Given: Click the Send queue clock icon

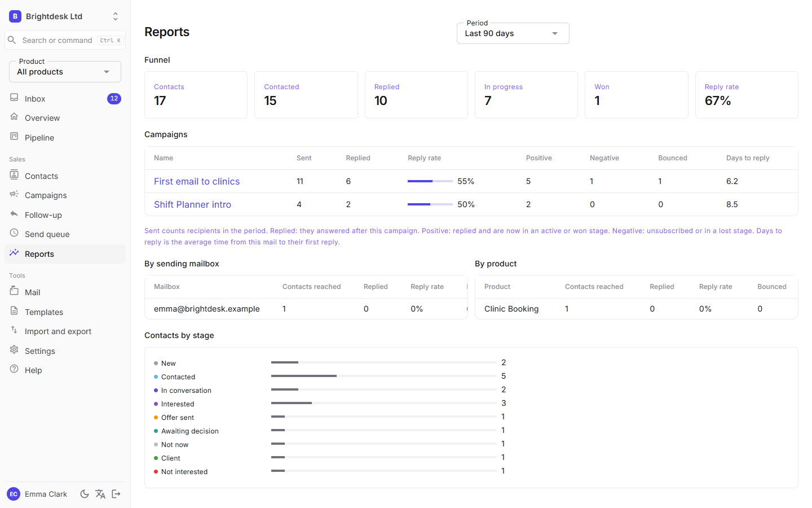Looking at the screenshot, I should pyautogui.click(x=14, y=233).
